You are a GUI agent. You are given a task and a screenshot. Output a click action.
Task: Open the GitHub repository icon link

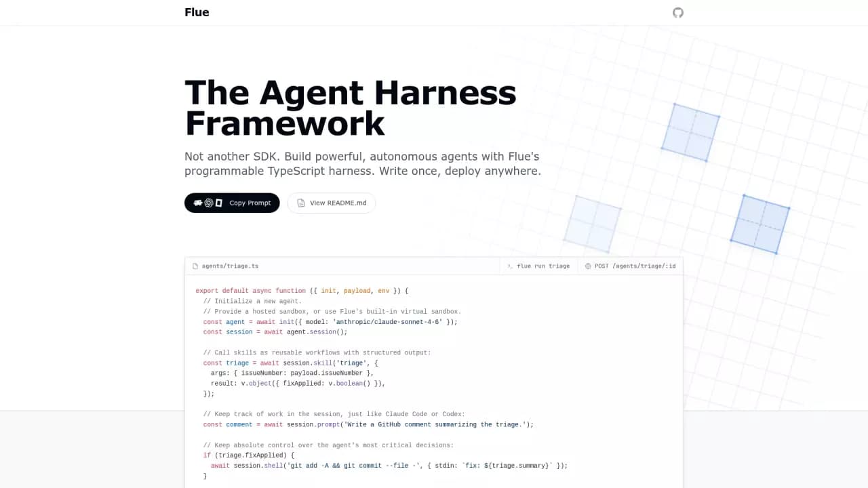click(678, 13)
